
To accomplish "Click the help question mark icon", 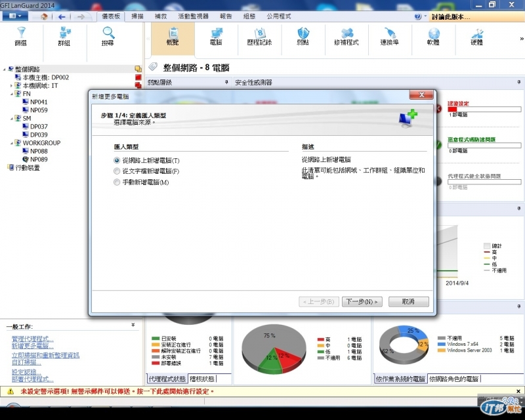I will point(417,16).
